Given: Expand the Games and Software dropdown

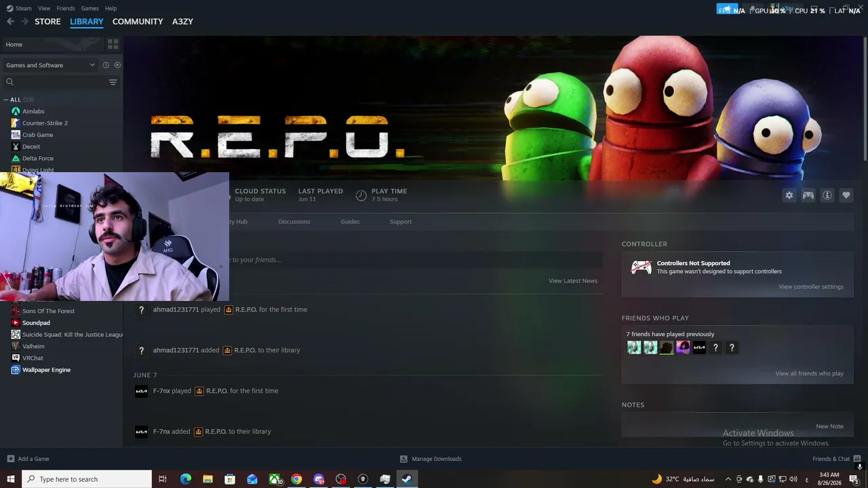Looking at the screenshot, I should (50, 65).
